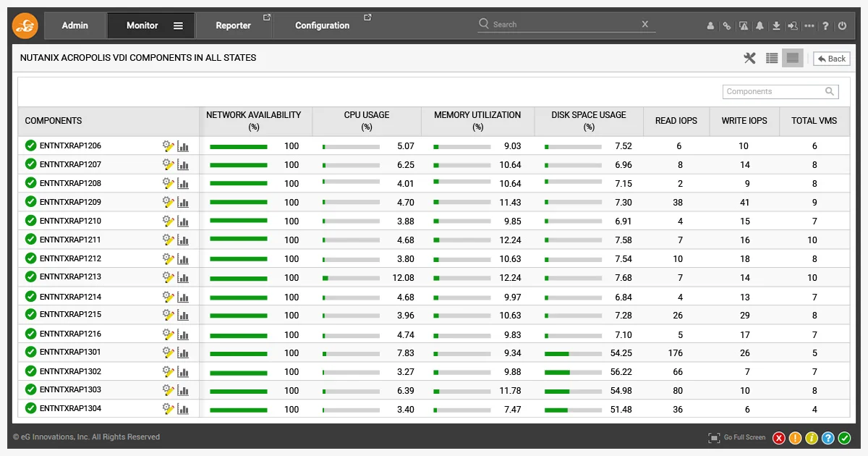Open component ENTNTXRAP1303
The image size is (868, 456).
pos(70,390)
